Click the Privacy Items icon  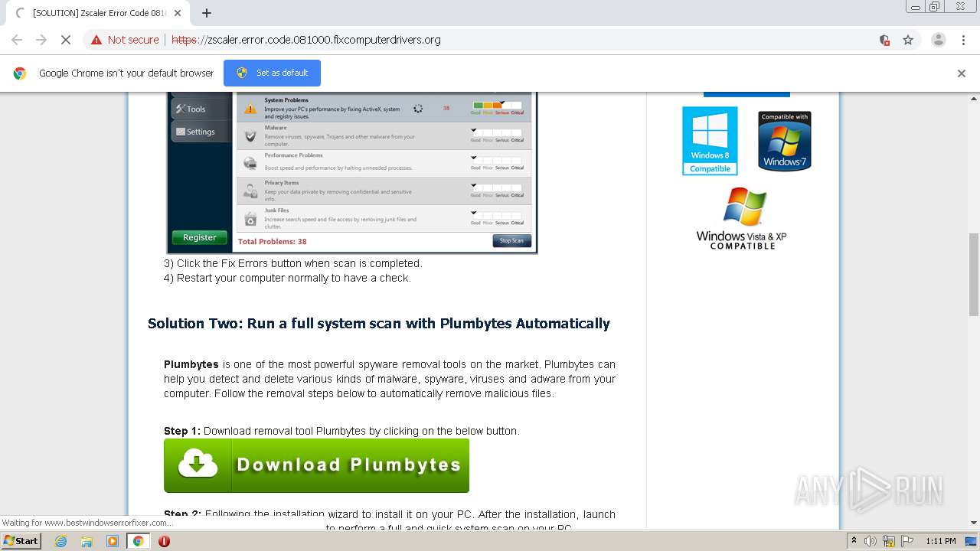coord(250,191)
